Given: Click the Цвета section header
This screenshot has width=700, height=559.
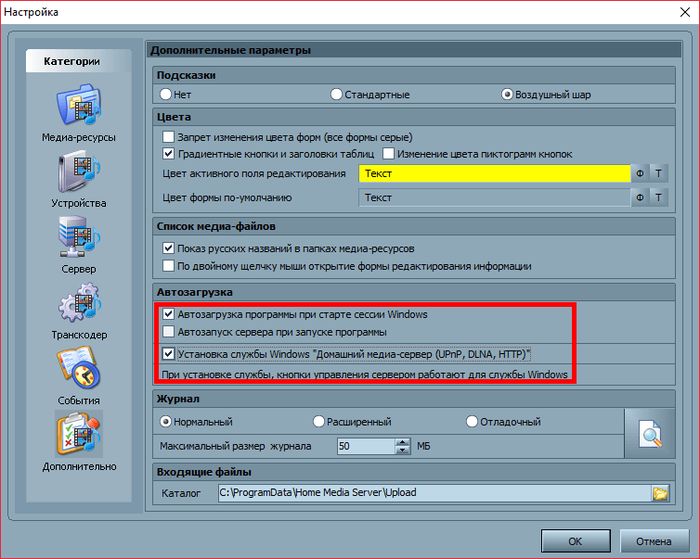Looking at the screenshot, I should [414, 117].
